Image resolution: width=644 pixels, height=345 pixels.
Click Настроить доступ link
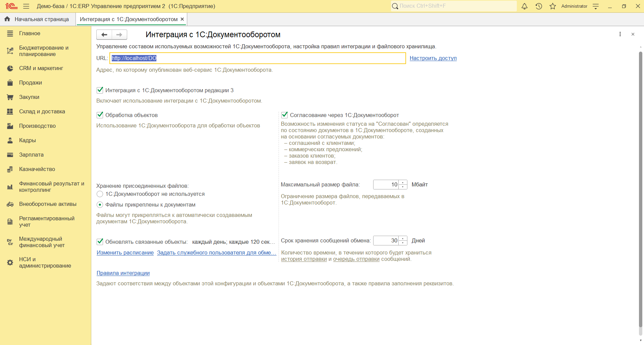coord(433,58)
